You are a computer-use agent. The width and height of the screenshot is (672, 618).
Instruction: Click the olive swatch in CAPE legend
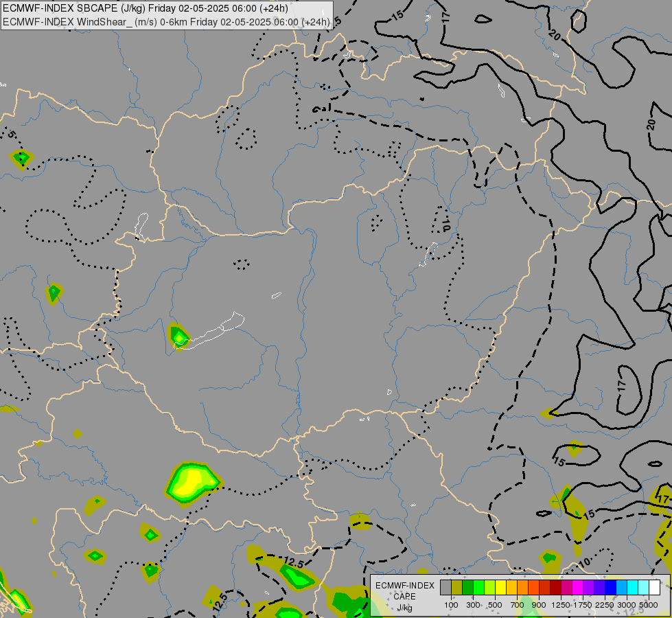457,587
